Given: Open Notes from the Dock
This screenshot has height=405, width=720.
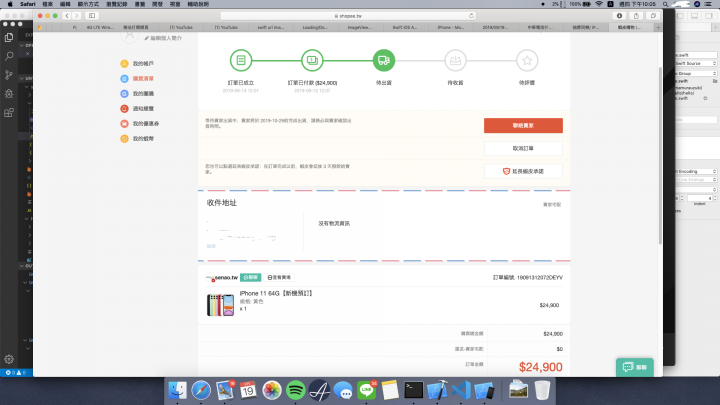Looking at the screenshot, I should (x=390, y=390).
